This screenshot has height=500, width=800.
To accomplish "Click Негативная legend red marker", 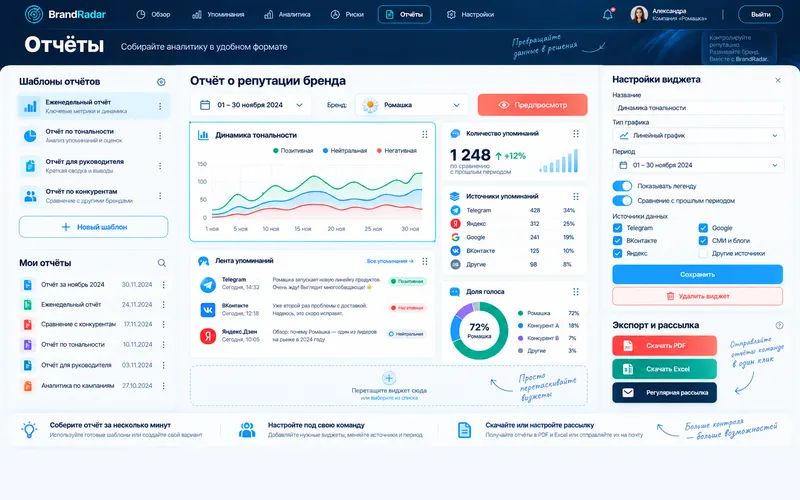I will pos(379,151).
